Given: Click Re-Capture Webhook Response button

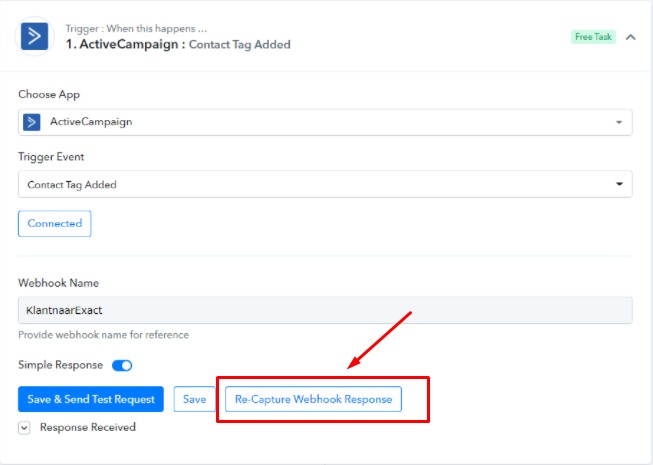Looking at the screenshot, I should [314, 399].
